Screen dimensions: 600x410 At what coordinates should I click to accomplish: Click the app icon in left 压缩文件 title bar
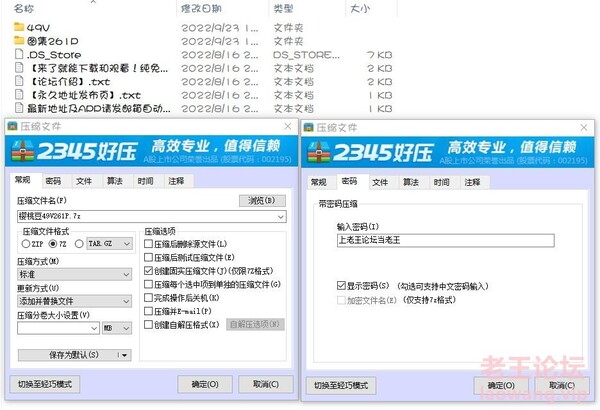(x=12, y=126)
